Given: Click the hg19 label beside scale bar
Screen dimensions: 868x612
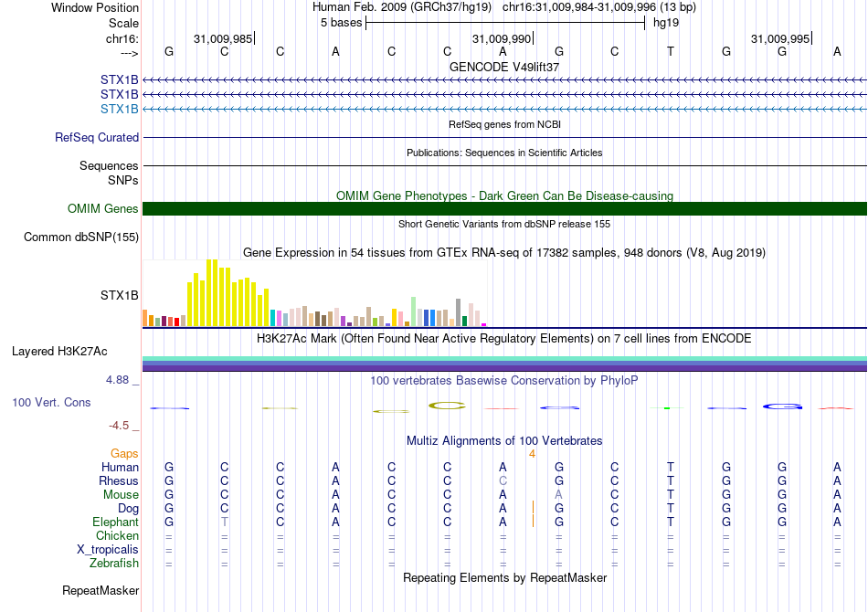Looking at the screenshot, I should click(x=666, y=23).
